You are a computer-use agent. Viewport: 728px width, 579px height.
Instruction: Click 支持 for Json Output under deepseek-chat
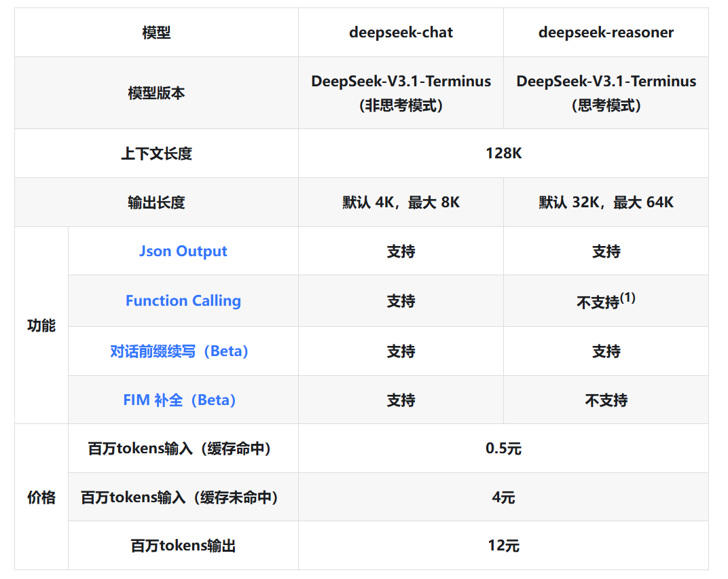[401, 251]
